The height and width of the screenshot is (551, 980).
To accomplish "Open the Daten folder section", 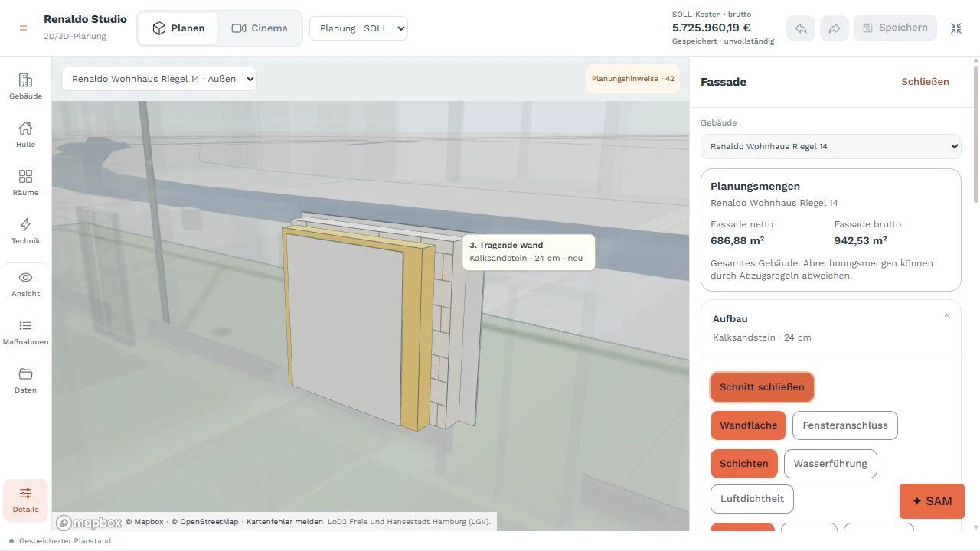I will pyautogui.click(x=25, y=380).
